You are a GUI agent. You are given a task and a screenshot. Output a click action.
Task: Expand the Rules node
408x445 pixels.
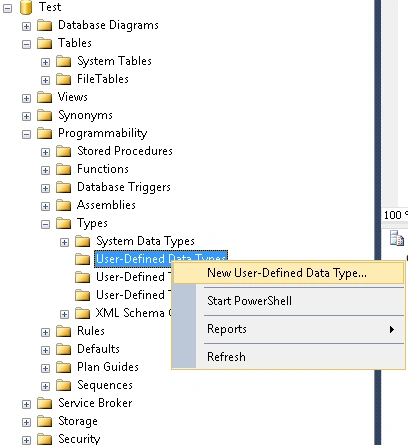pyautogui.click(x=45, y=332)
